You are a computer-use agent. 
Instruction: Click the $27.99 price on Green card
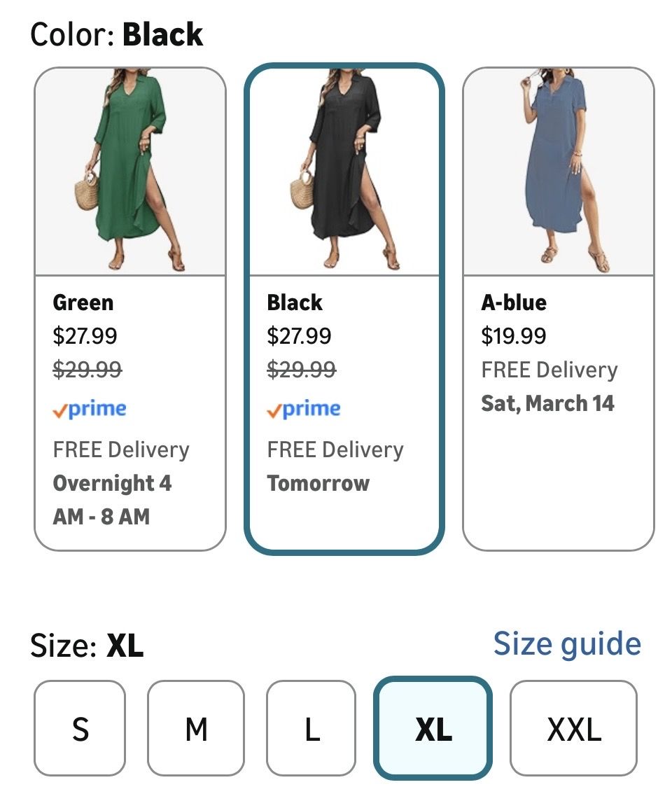point(85,336)
